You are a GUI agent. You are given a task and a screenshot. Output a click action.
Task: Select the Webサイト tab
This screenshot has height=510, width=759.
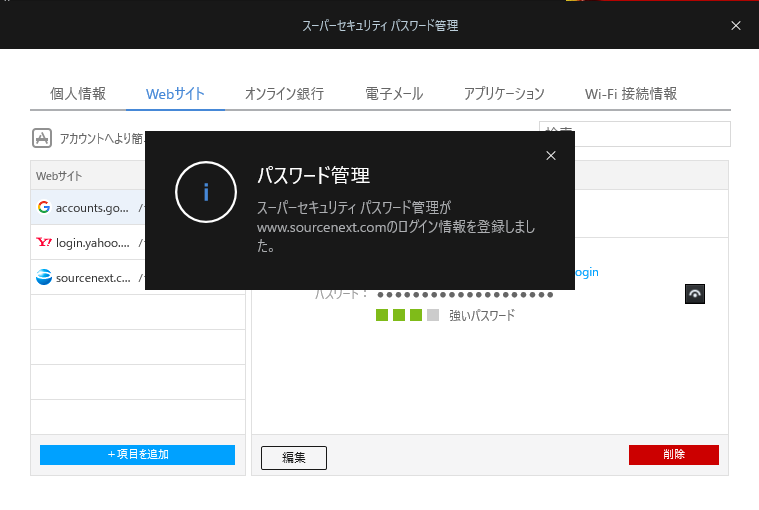coord(175,94)
